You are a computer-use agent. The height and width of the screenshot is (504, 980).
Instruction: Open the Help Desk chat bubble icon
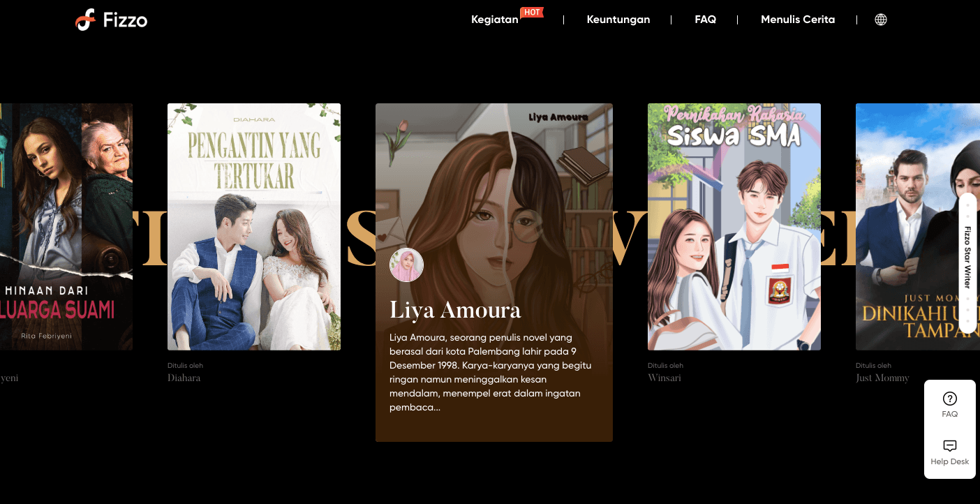tap(949, 446)
